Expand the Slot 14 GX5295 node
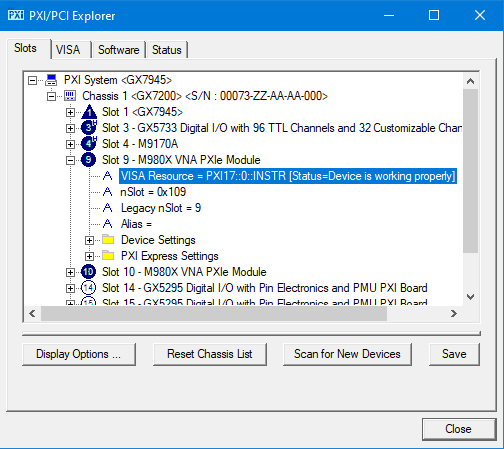504x449 pixels. pyautogui.click(x=70, y=288)
